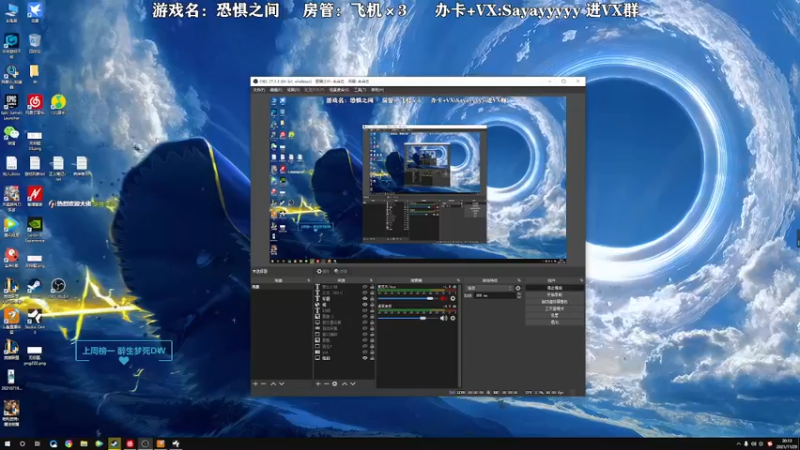Open the scene transition type dropdown
Image resolution: width=800 pixels, height=450 pixels.
489,288
